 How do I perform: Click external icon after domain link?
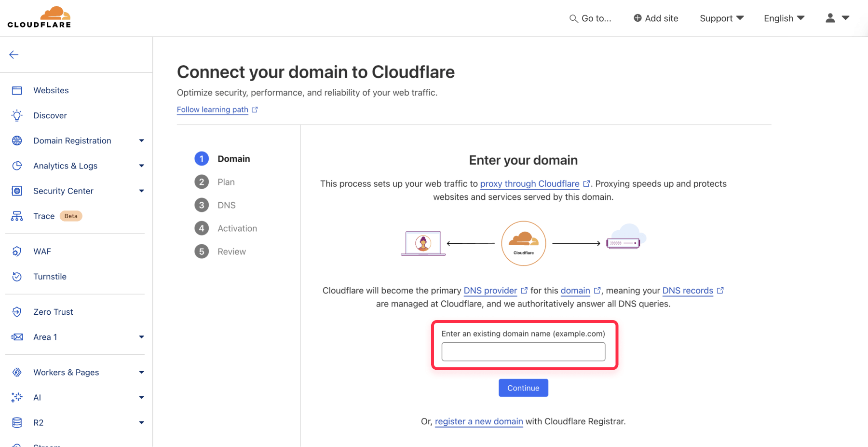point(597,291)
